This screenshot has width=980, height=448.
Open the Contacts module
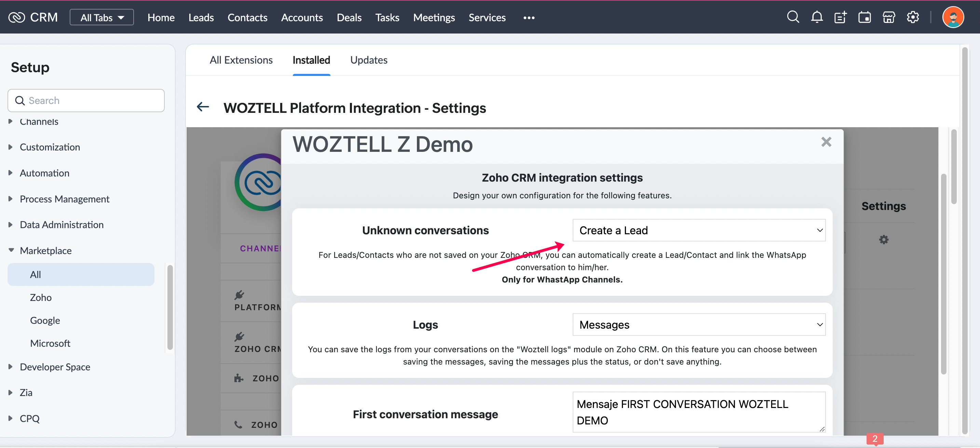[x=247, y=17]
